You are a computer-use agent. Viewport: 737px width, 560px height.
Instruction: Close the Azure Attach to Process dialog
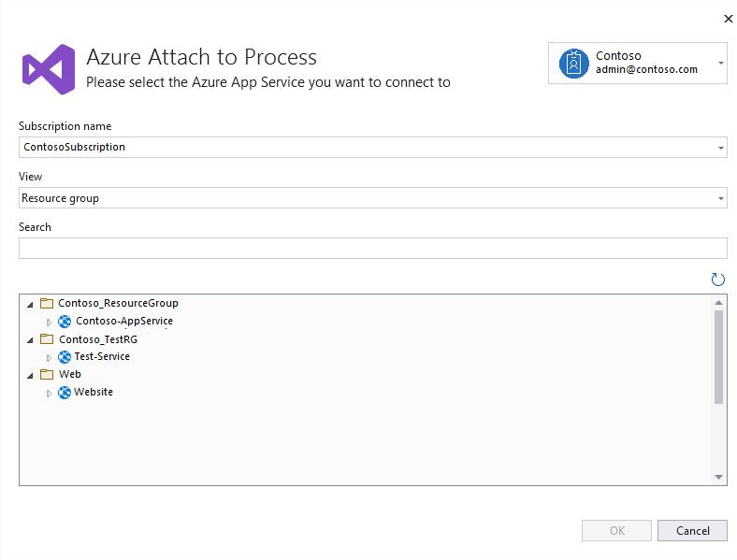[728, 19]
